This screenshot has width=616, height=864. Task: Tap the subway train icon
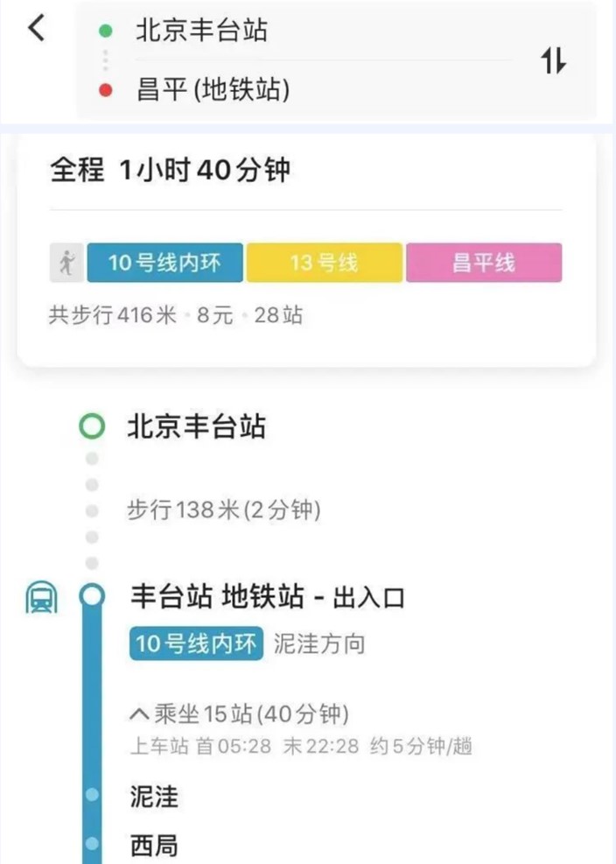(42, 599)
